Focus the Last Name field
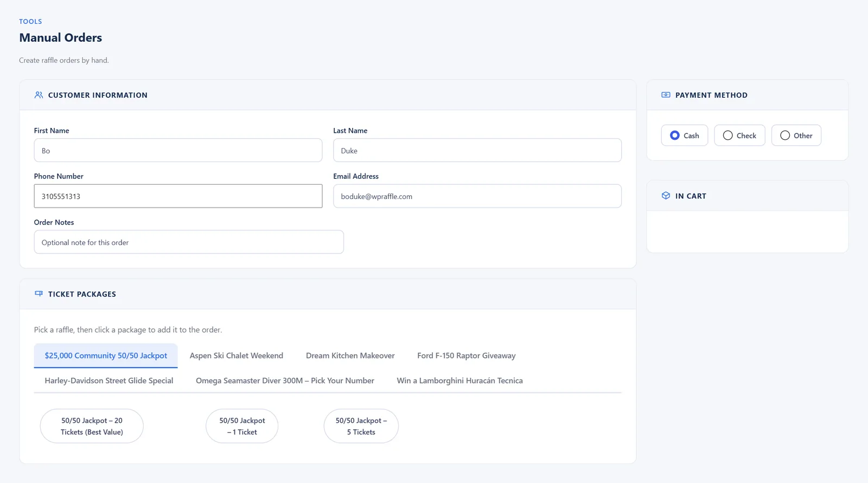 coord(477,150)
